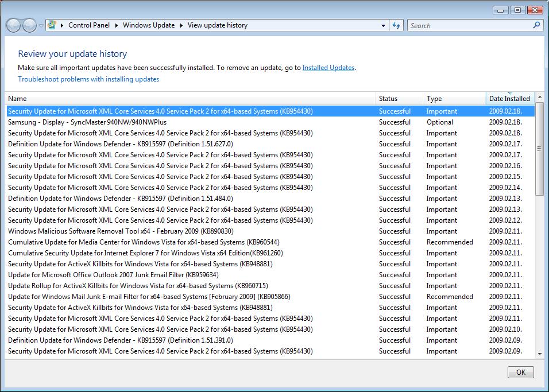This screenshot has height=392, width=549.
Task: Click the 2009.02.10. date cell
Action: (x=505, y=329)
